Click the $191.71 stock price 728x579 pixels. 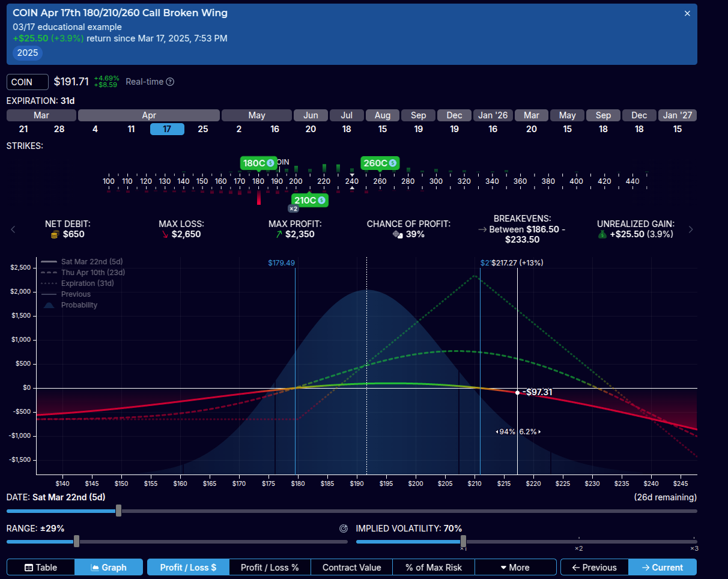click(x=71, y=81)
